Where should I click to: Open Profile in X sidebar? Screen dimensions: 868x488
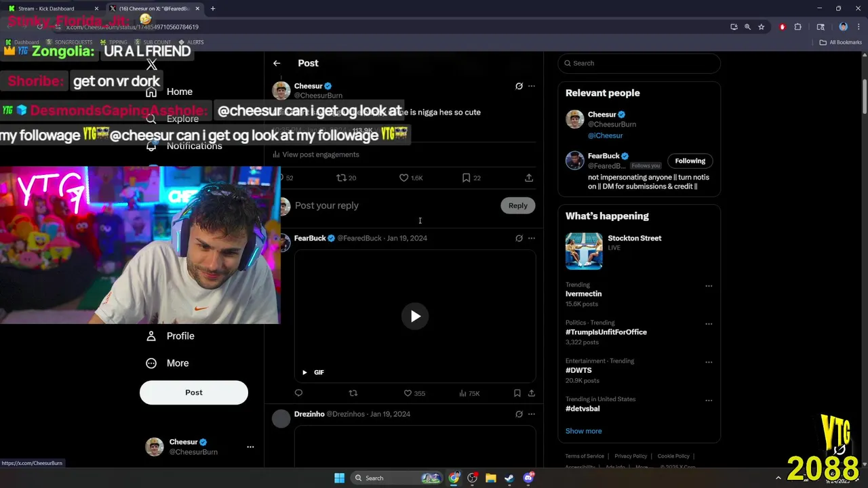(x=170, y=336)
